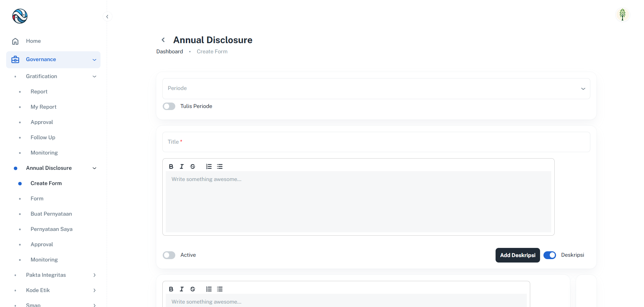
Task: Go back using the arrow beside Annual Disclosure
Action: click(x=163, y=40)
